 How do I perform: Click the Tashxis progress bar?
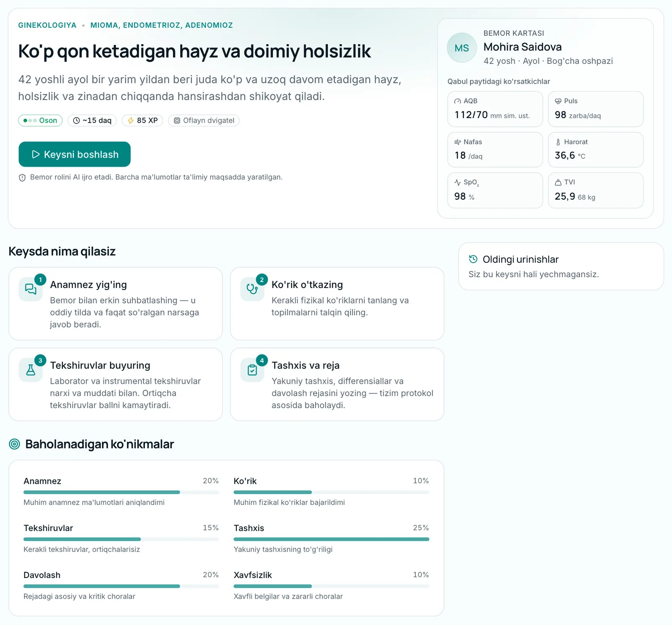tap(331, 539)
